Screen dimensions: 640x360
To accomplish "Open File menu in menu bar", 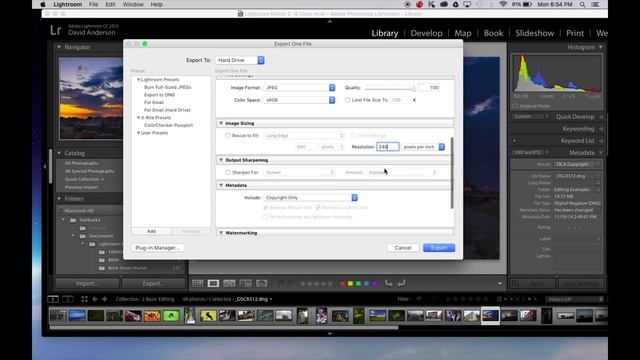I will pyautogui.click(x=93, y=4).
